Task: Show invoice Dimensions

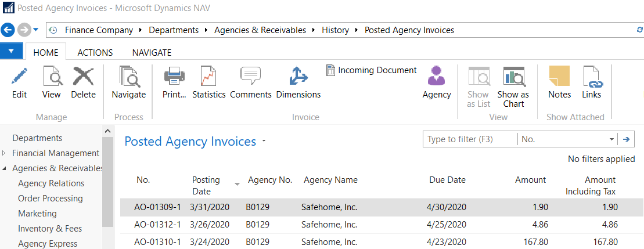Action: (298, 77)
